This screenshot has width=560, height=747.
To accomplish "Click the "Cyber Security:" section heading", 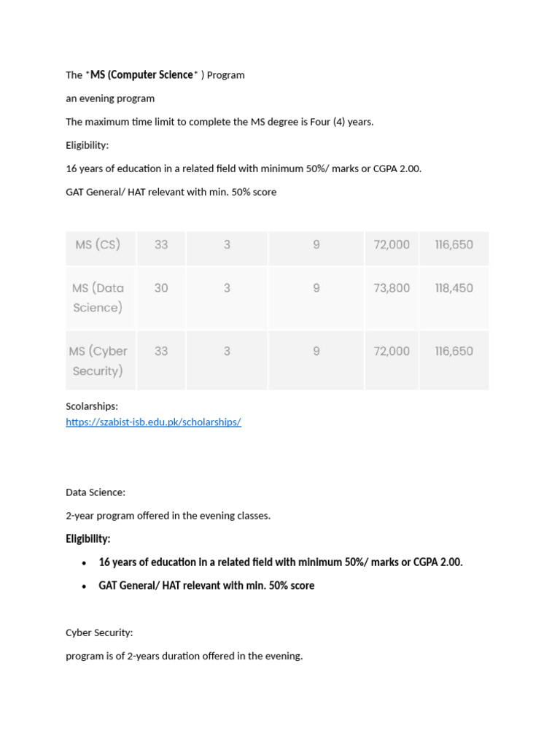I will (99, 632).
